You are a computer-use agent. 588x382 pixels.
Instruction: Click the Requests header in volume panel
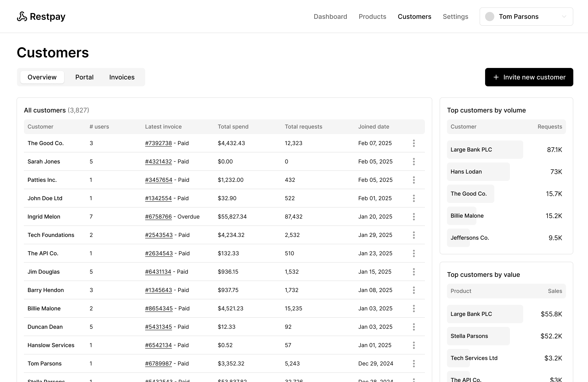[550, 127]
